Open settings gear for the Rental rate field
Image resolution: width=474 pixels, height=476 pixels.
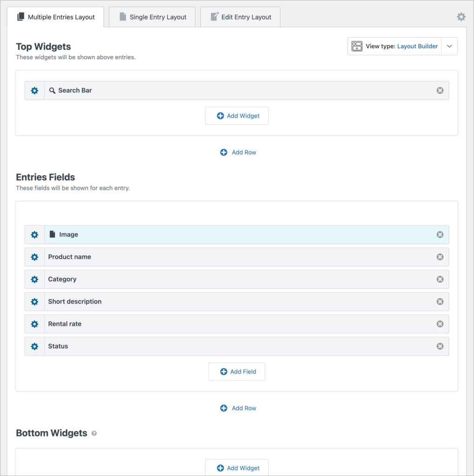point(34,324)
